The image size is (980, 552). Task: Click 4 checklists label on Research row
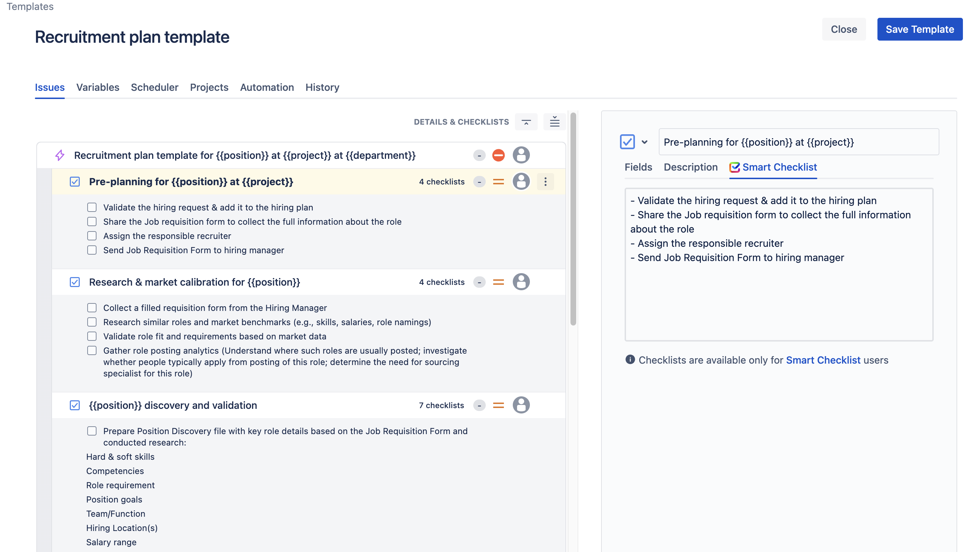tap(442, 282)
